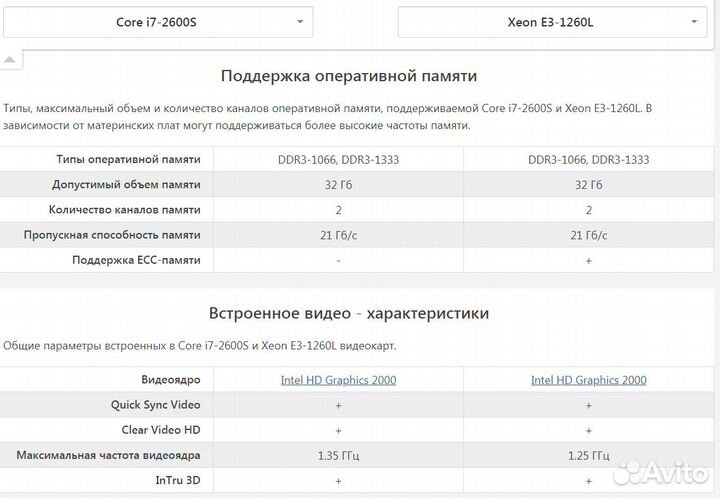Click the 1.25 ГГц value for Xeon E3-1260L
The width and height of the screenshot is (720, 498).
pos(589,456)
